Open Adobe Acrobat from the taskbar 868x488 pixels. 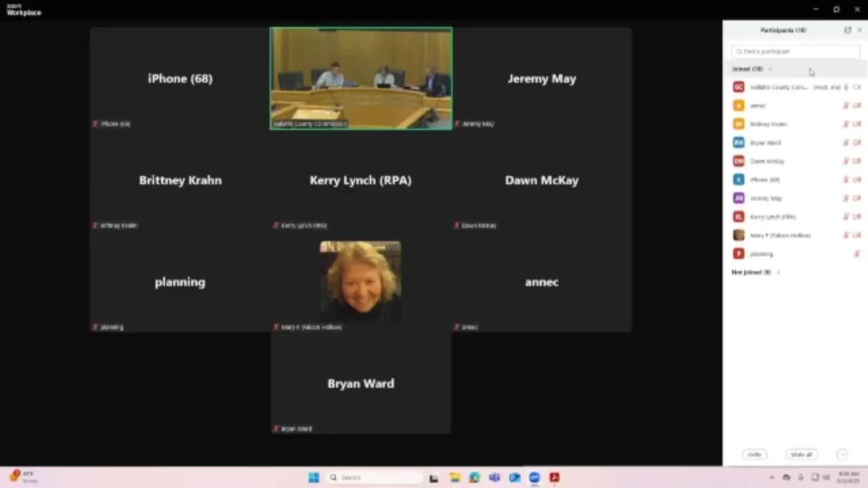click(x=555, y=478)
